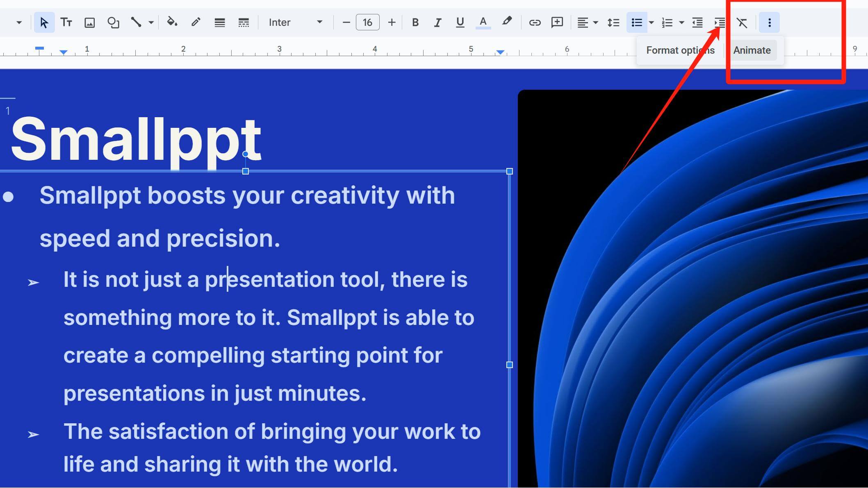
Task: Click 'speed and precision.' text line
Action: click(x=160, y=238)
